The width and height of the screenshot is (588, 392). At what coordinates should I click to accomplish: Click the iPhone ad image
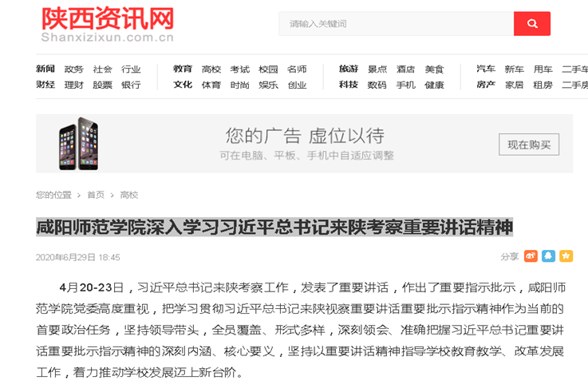pyautogui.click(x=79, y=144)
